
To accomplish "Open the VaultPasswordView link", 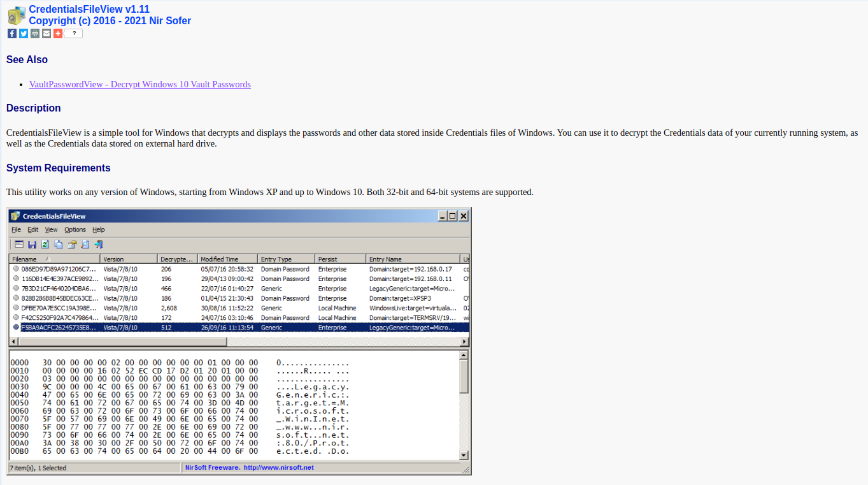I will [140, 84].
